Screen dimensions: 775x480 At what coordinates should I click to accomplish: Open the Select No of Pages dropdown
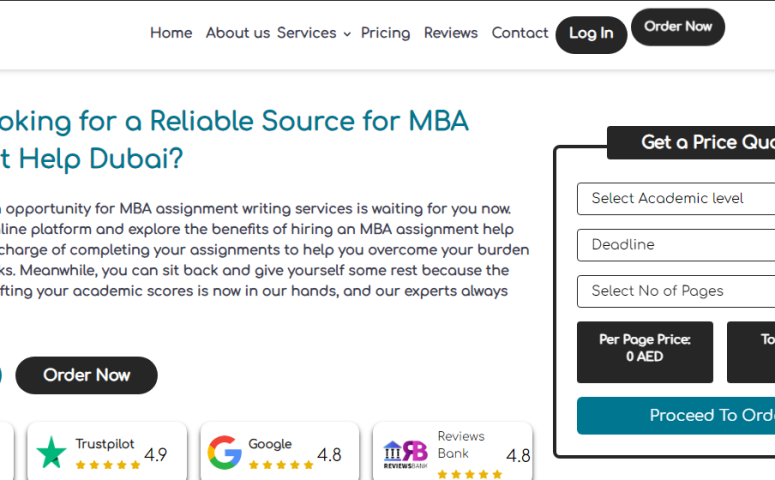coord(676,291)
